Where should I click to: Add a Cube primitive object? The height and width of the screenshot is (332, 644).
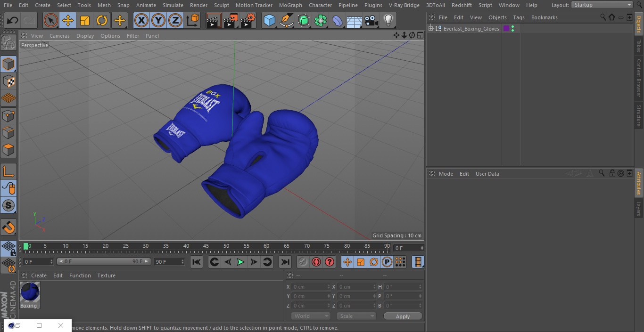(x=269, y=20)
